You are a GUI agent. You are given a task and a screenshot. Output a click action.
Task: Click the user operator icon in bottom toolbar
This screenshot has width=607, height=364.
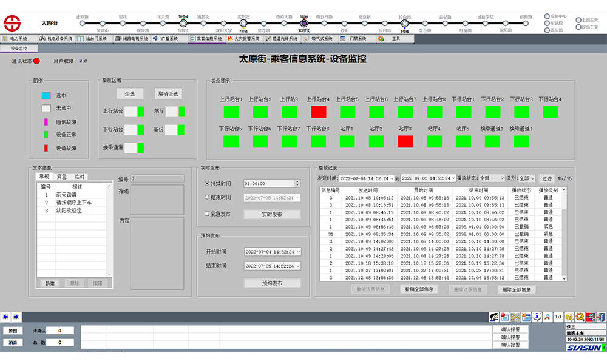(x=494, y=317)
